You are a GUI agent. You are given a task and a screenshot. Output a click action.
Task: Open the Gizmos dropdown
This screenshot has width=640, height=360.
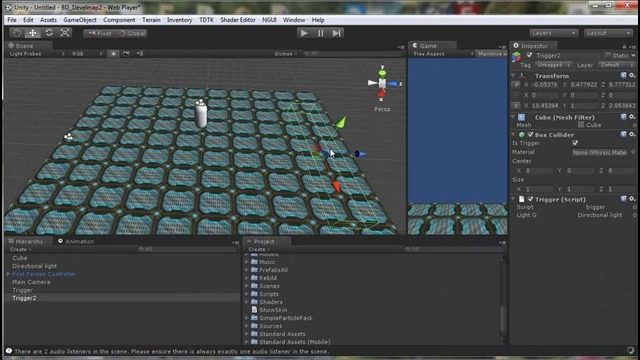click(x=286, y=54)
